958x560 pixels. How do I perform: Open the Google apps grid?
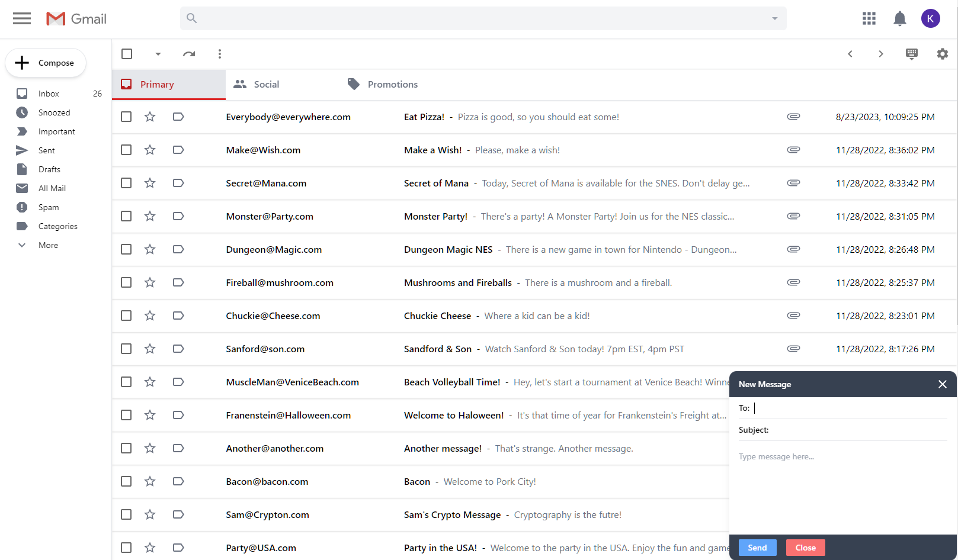click(869, 18)
